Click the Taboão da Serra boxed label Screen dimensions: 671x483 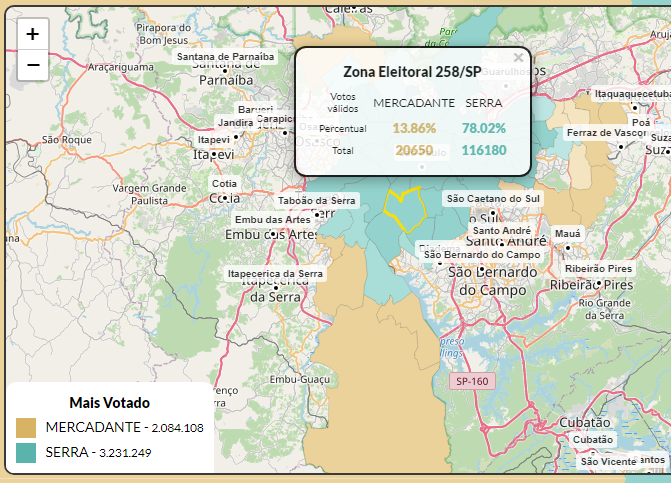pos(317,201)
